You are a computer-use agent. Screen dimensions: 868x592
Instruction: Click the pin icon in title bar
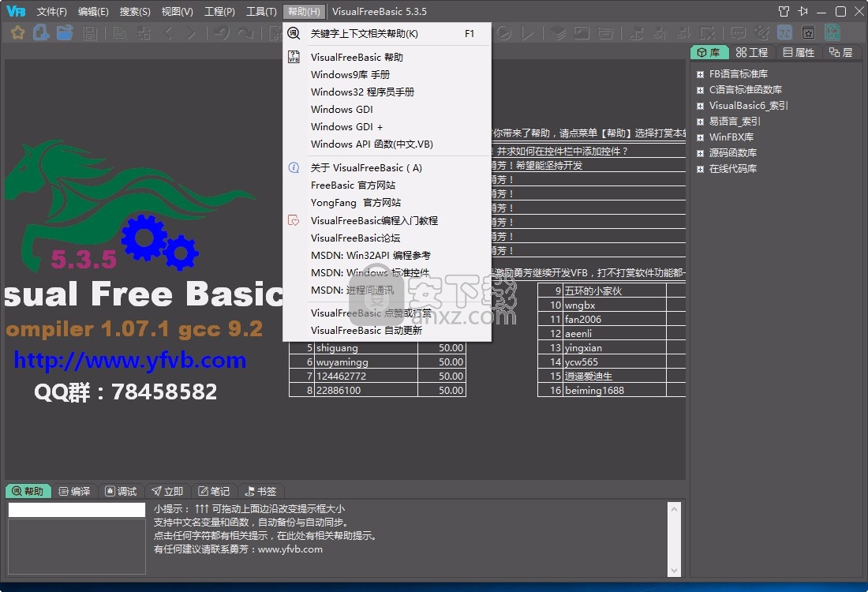[x=803, y=11]
